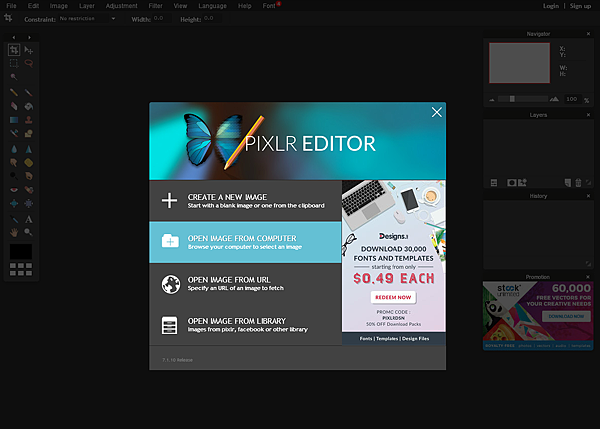The image size is (600, 429).
Task: Close the Pixlr Editor welcome dialog
Action: pyautogui.click(x=437, y=112)
